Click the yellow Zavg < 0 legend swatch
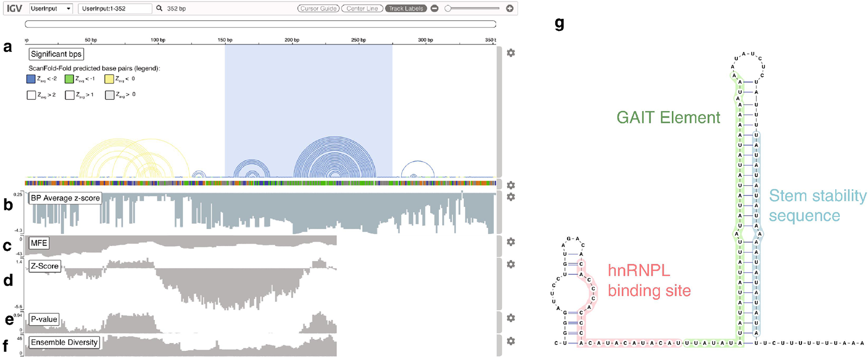This screenshot has width=868, height=357. [x=109, y=79]
